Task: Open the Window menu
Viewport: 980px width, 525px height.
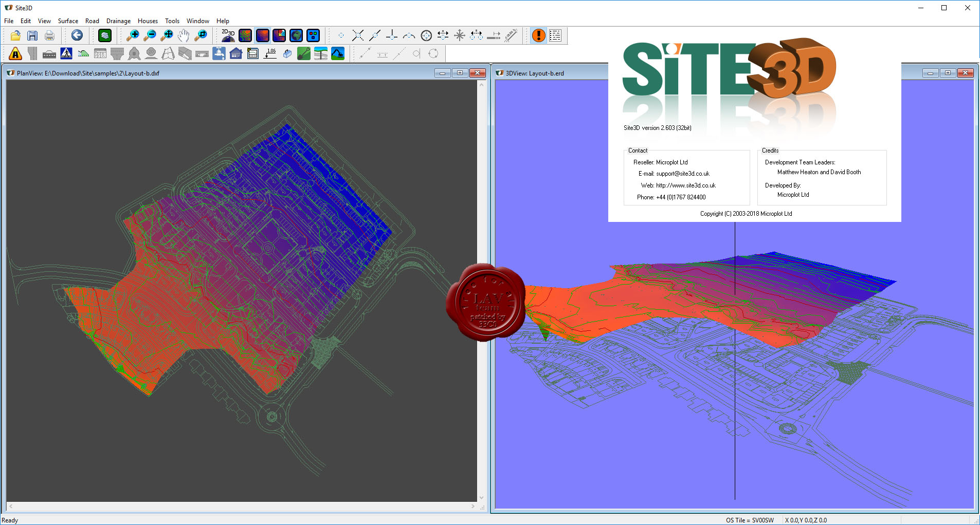Action: click(197, 21)
